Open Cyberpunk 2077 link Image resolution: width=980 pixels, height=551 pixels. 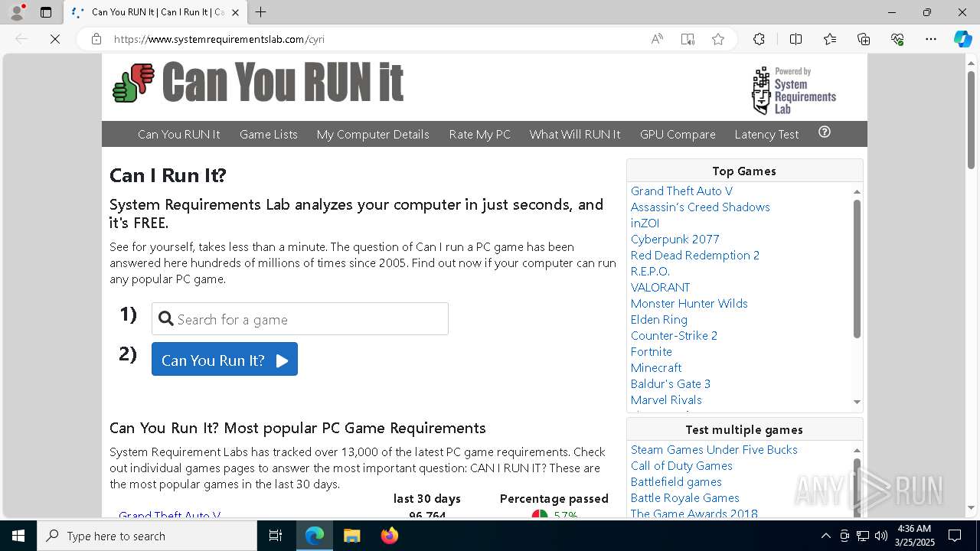[675, 239]
